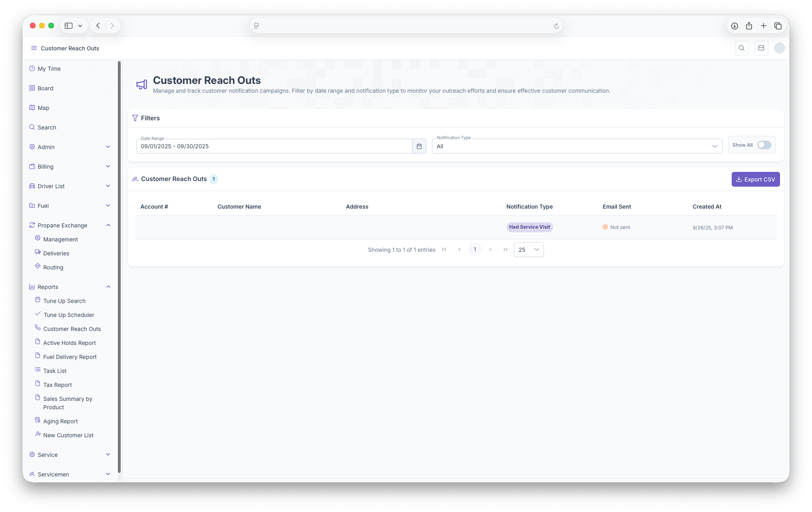
Task: Click the hamburger menu icon
Action: [34, 48]
